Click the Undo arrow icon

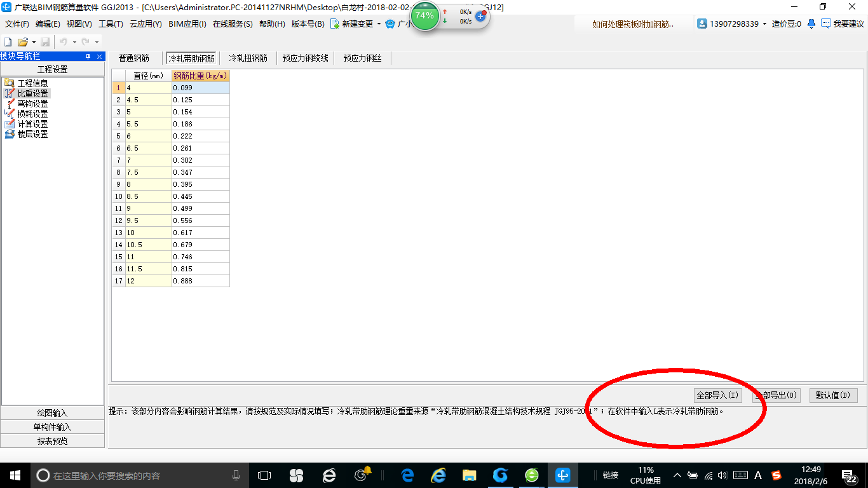[63, 41]
